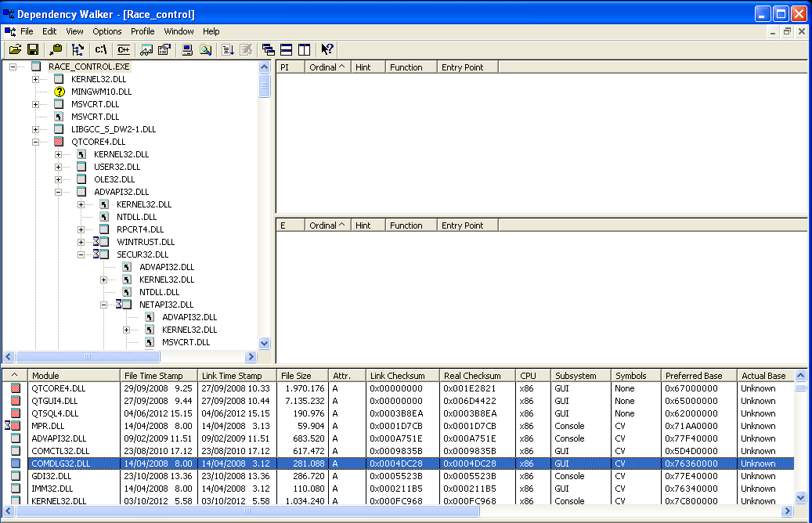Sort module list by File Size column
The image size is (812, 523).
[302, 376]
